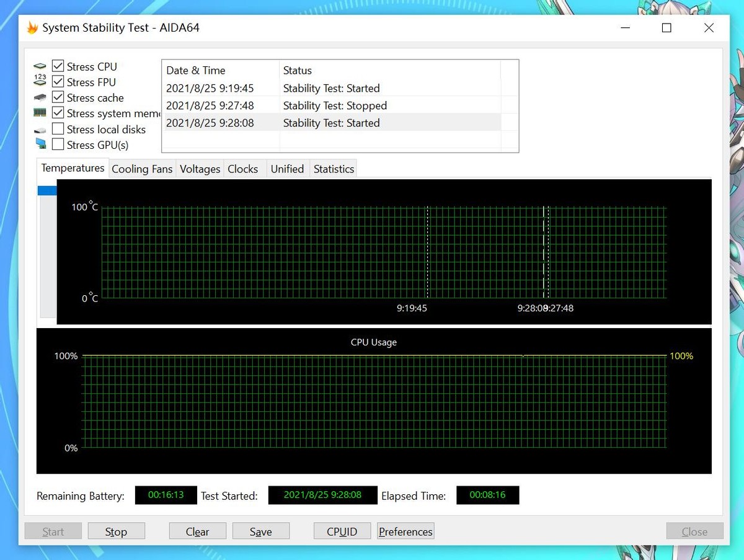Click the AIDA64 flame title icon
Image resolution: width=744 pixels, height=560 pixels.
[x=32, y=28]
